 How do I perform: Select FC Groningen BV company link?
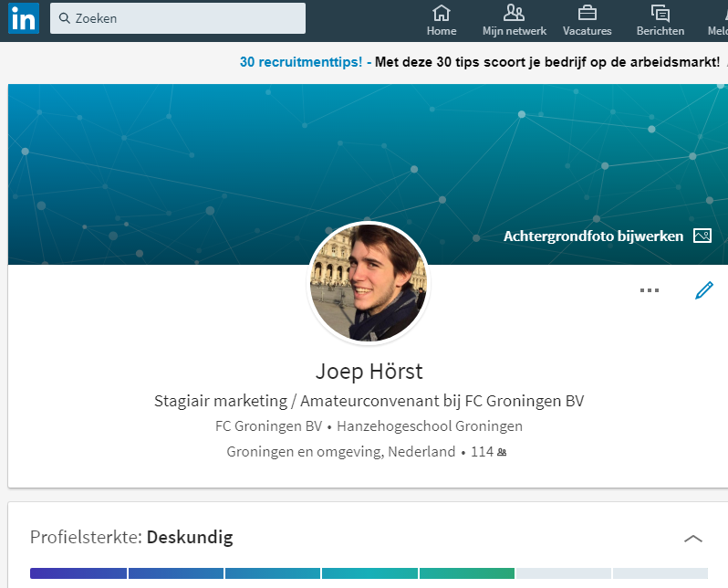268,426
